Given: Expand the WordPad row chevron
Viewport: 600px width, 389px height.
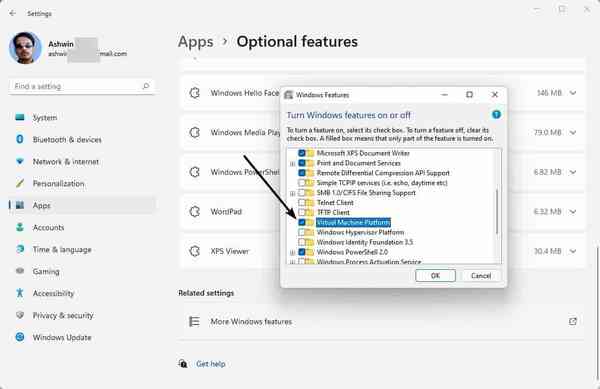Looking at the screenshot, I should coord(573,212).
